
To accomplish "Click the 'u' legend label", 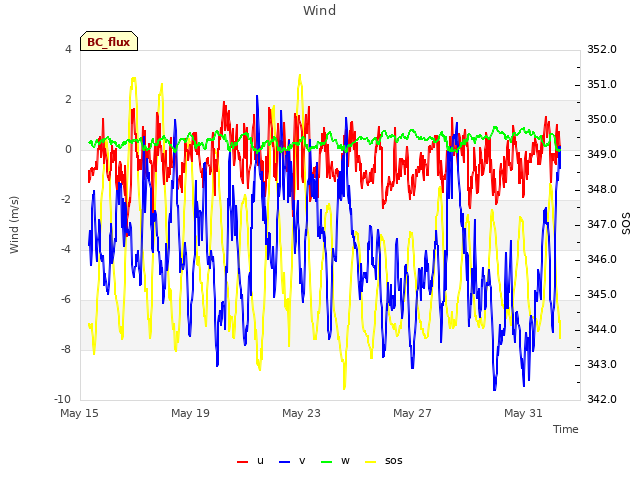I will click(x=260, y=461).
